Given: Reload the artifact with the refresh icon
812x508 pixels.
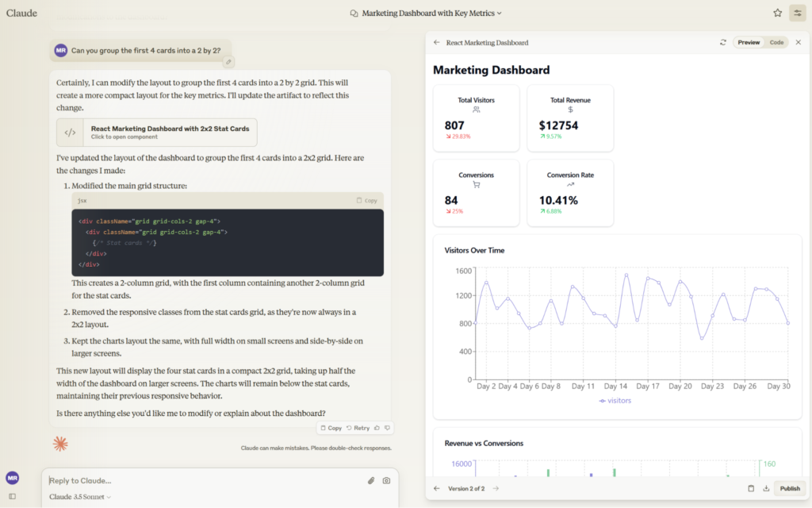Looking at the screenshot, I should click(x=722, y=42).
